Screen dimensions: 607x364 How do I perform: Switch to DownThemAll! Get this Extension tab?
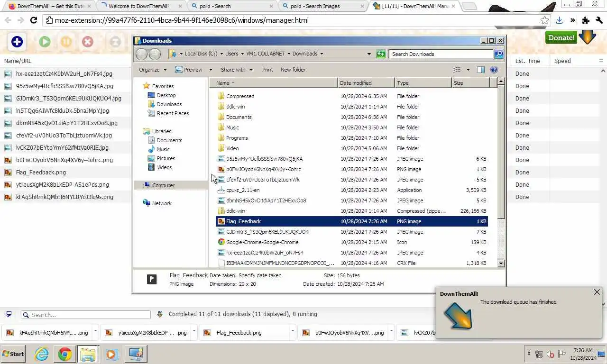coord(49,6)
